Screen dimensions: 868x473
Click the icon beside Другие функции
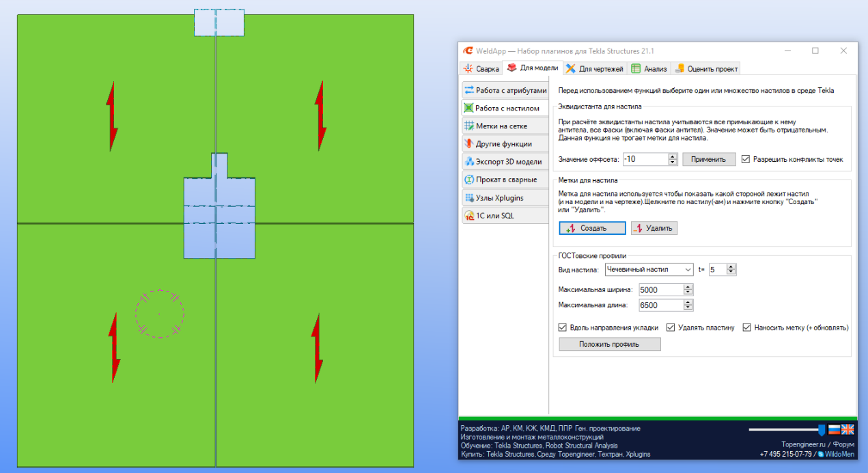click(469, 144)
